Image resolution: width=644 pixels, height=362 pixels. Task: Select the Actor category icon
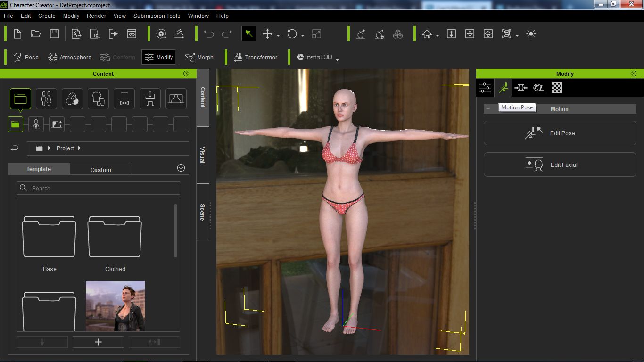click(x=46, y=99)
